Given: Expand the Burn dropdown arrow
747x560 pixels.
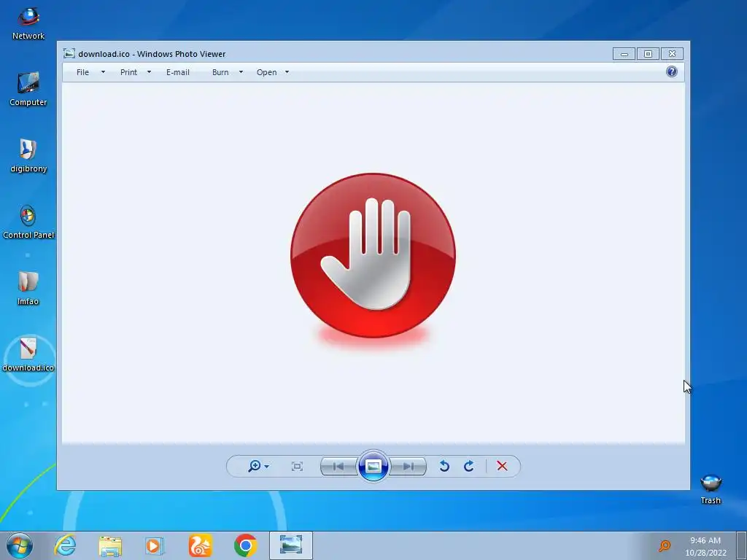Looking at the screenshot, I should [241, 72].
